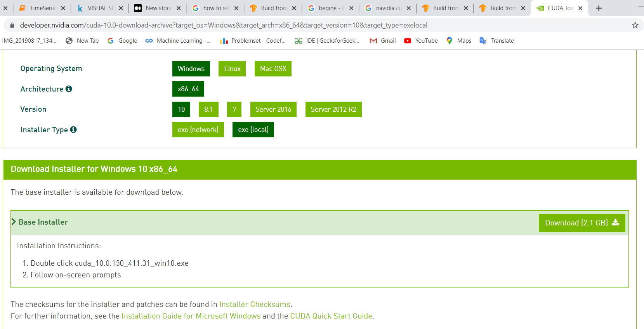Viewport: 644px width, 329px height.
Task: Click the installer filename cuda_10.0.130_411.31_win10.exe text
Action: [132, 263]
